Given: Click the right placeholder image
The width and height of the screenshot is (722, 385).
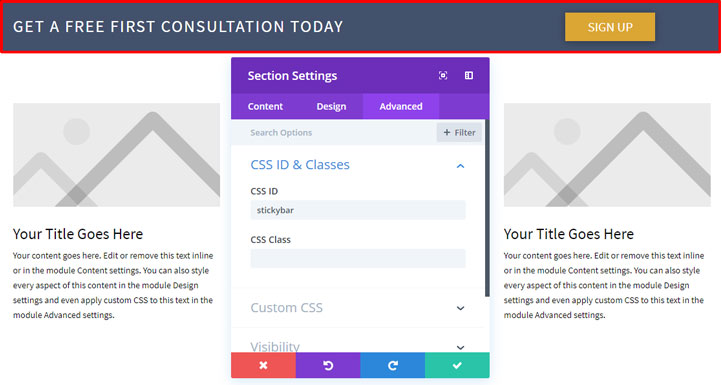Looking at the screenshot, I should [x=607, y=155].
